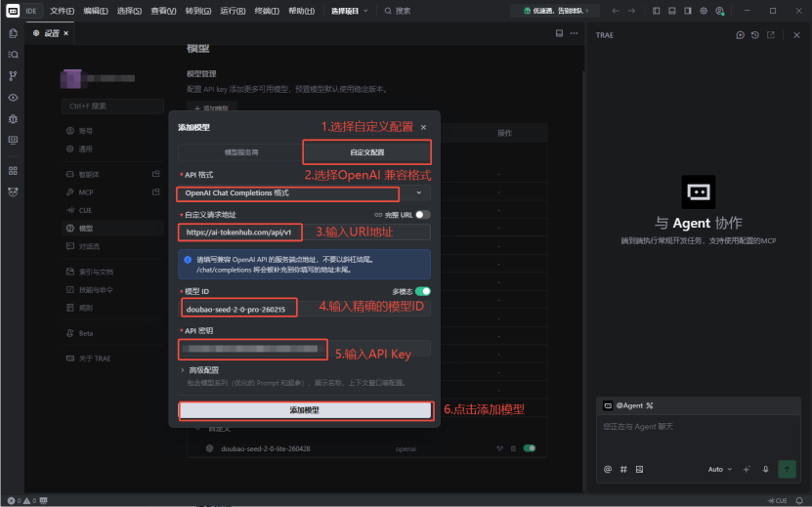Open the extensions grid icon in activity bar
This screenshot has height=507, width=812.
pyautogui.click(x=13, y=171)
